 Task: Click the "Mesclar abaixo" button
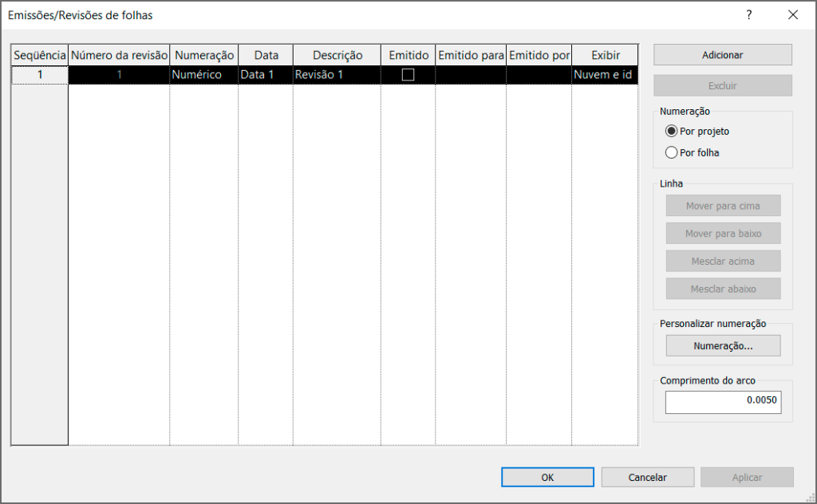[723, 289]
